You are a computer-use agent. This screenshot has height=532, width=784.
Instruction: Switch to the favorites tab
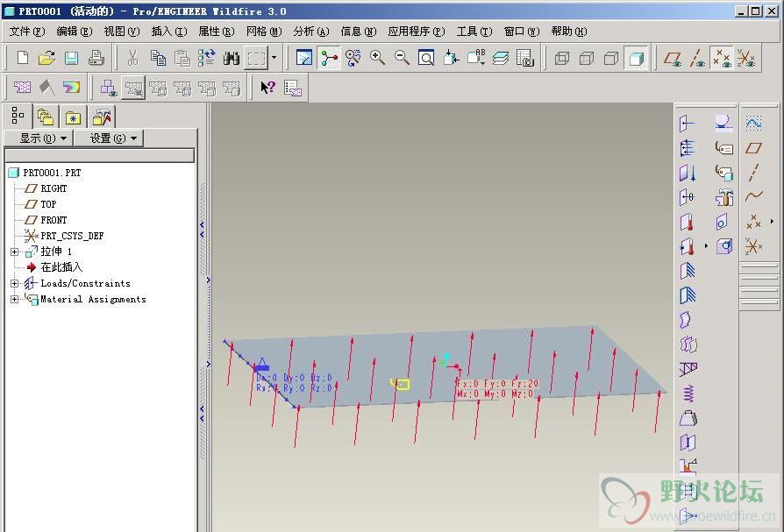pyautogui.click(x=73, y=117)
